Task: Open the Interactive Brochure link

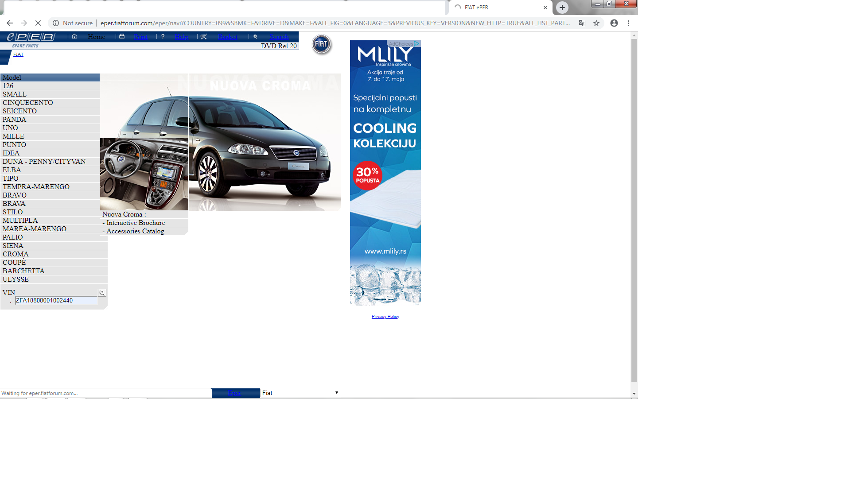Action: (136, 223)
